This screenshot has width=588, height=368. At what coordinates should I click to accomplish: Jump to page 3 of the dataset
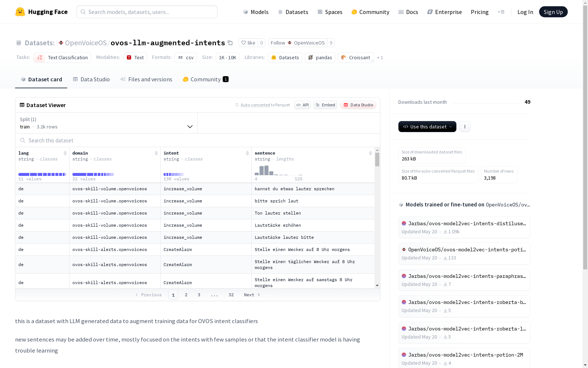point(199,295)
